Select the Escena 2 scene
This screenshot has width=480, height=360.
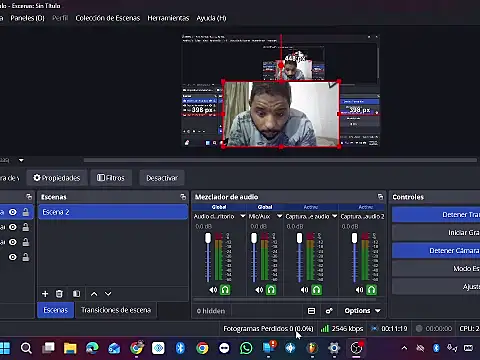click(113, 212)
